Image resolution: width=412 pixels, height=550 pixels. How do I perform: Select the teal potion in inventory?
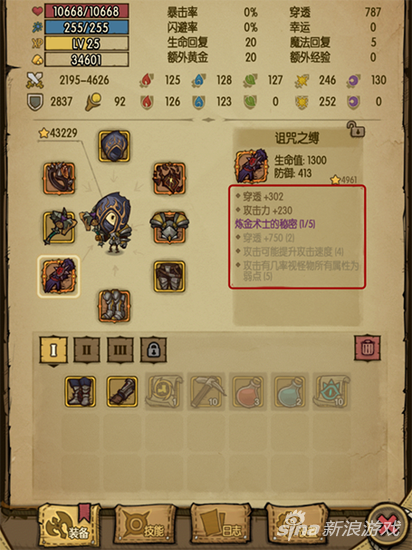(290, 391)
